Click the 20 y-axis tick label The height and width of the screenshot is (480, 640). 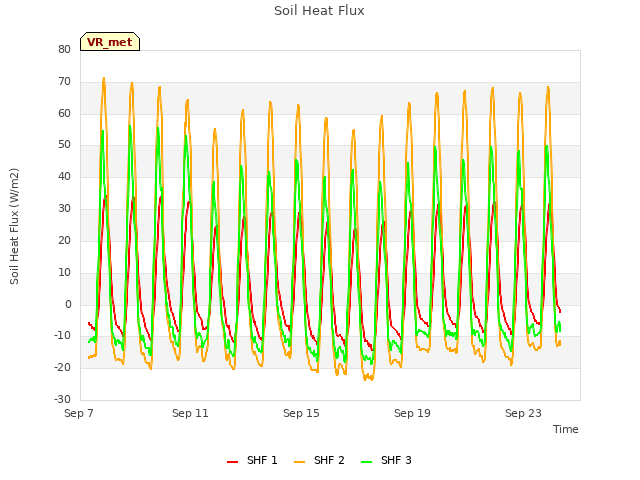tap(64, 240)
